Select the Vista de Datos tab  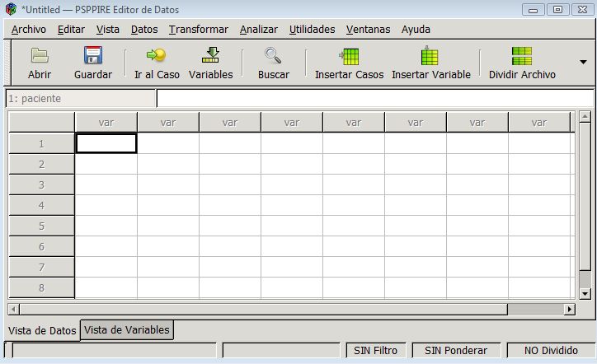click(x=42, y=330)
